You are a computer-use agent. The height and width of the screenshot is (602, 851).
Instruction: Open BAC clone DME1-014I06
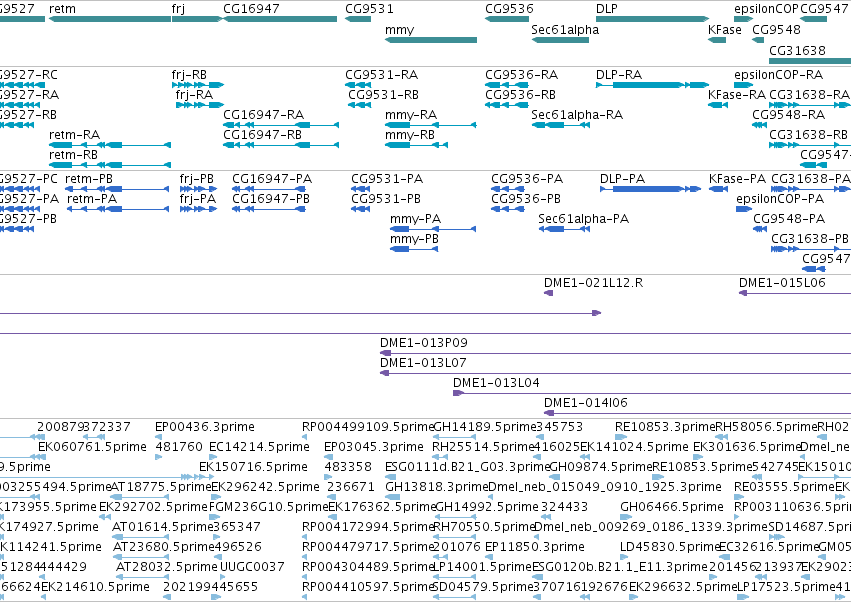tap(697, 414)
